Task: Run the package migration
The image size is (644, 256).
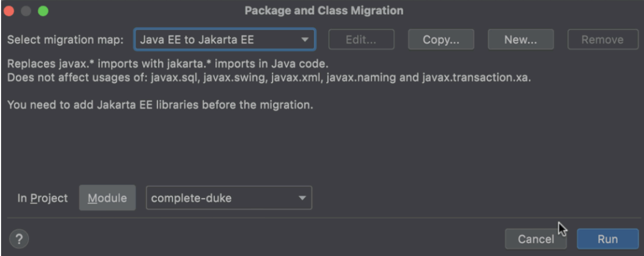Action: click(608, 239)
